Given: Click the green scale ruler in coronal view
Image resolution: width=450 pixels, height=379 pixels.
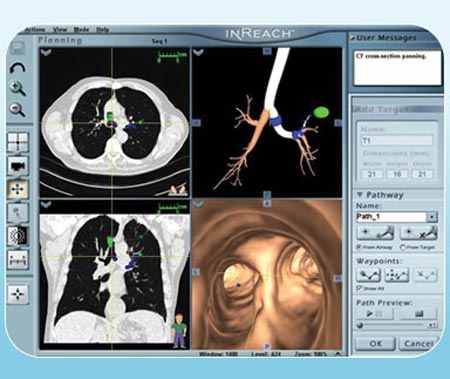Looking at the screenshot, I should pos(172,209).
